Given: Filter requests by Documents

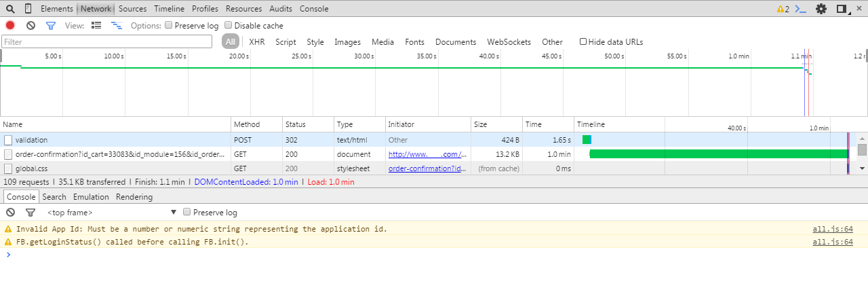Looking at the screenshot, I should (x=456, y=41).
